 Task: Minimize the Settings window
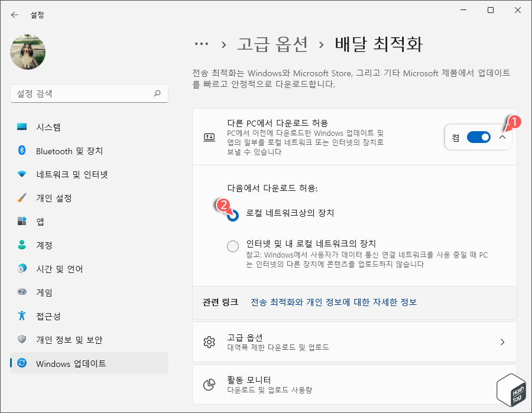coord(463,10)
